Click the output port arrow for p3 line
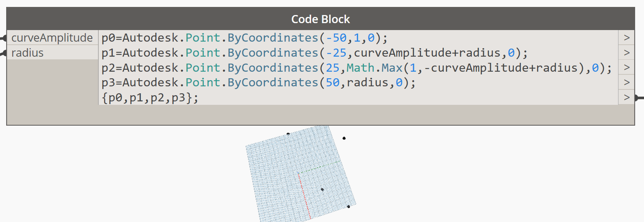 click(x=627, y=82)
